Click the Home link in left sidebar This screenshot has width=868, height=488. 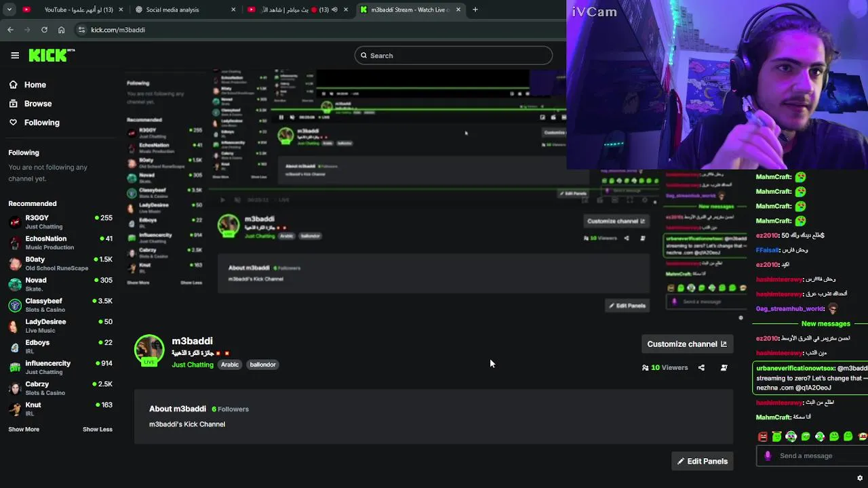click(35, 85)
